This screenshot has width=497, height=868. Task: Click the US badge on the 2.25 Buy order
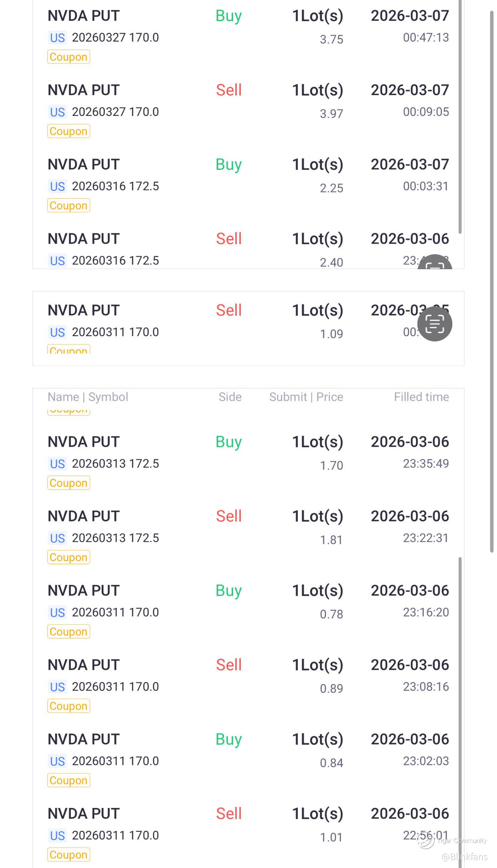[57, 187]
